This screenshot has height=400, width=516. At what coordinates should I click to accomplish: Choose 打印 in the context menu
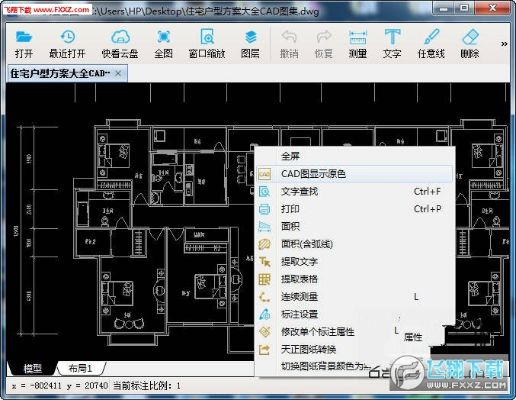(x=355, y=209)
